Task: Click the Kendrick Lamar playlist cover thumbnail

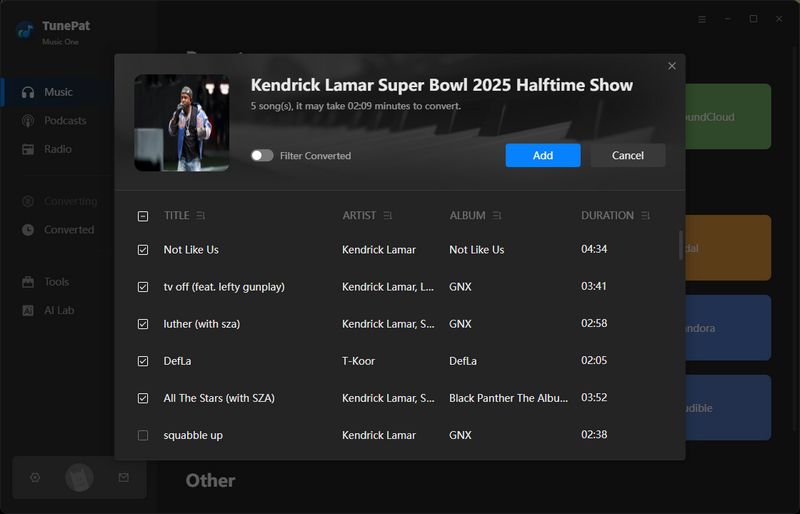Action: 182,123
